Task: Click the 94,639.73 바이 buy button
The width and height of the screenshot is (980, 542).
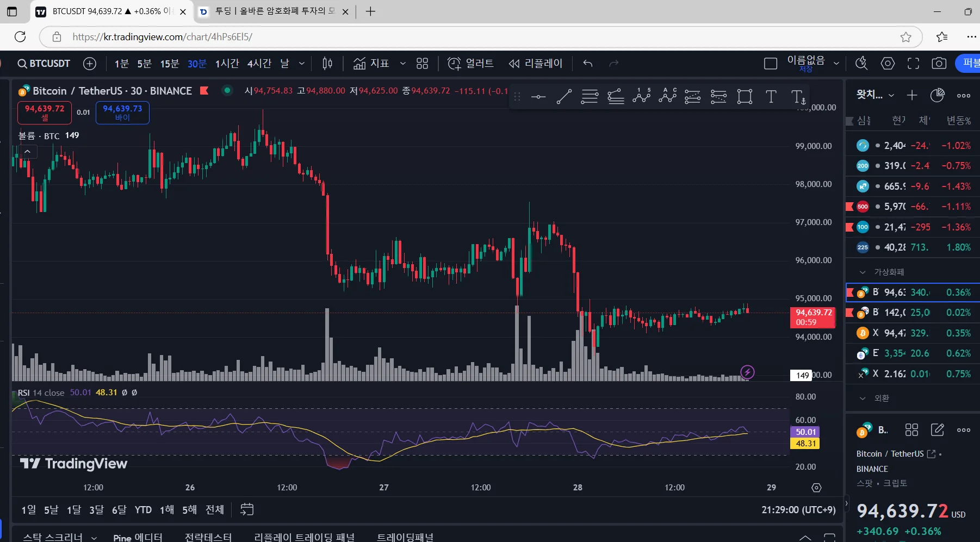Action: click(122, 113)
